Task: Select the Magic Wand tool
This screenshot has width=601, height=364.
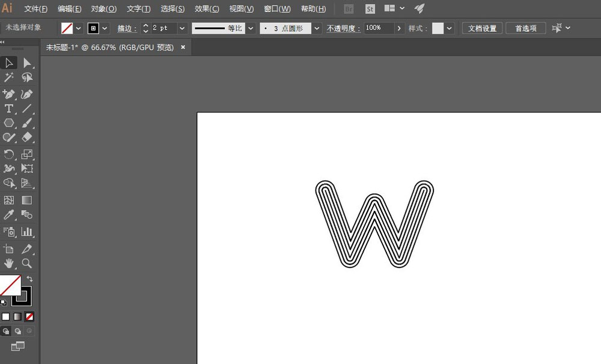Action: (9, 77)
